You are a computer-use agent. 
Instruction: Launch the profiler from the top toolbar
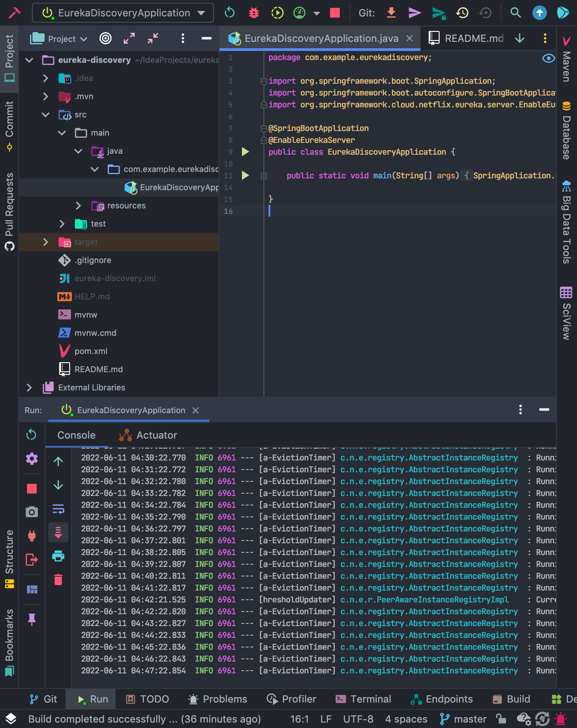click(x=299, y=13)
